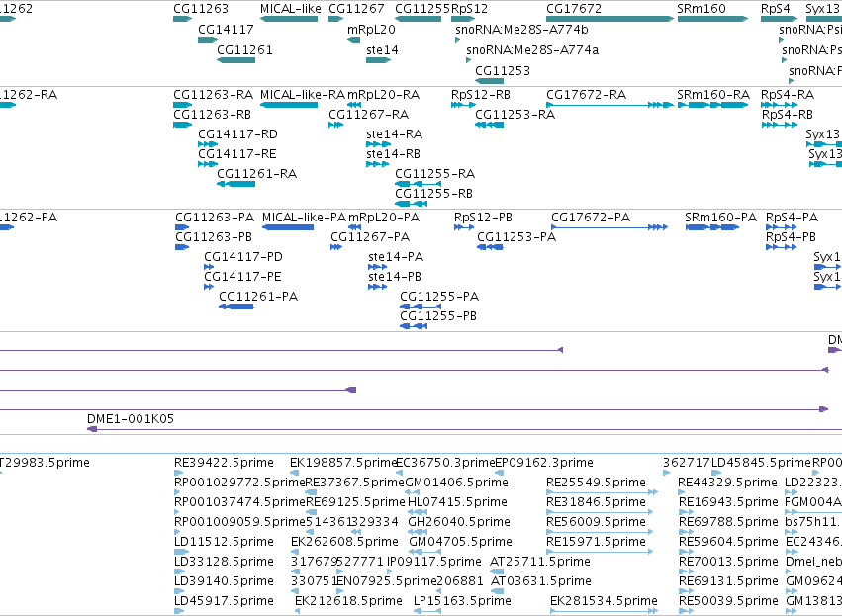Click the LD45917.5prime EST label
Image resolution: width=842 pixels, height=616 pixels.
pyautogui.click(x=224, y=601)
